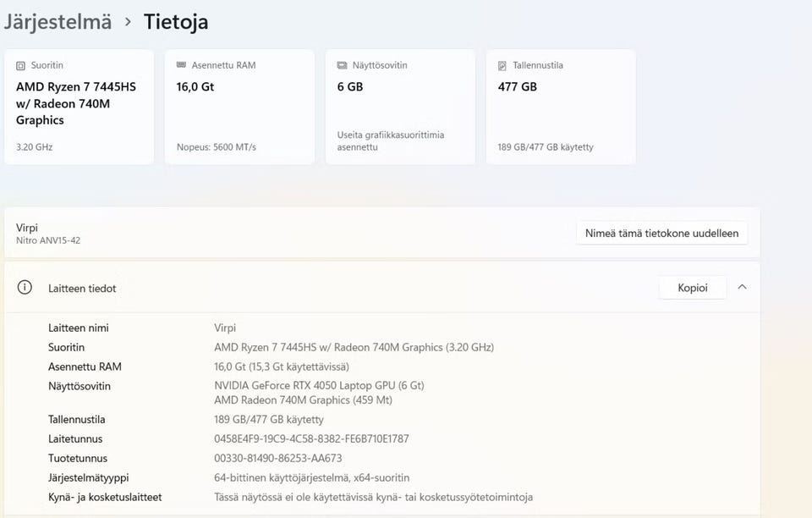The width and height of the screenshot is (812, 518).
Task: Open the AMD Ryzen 7 7445HS processor card
Action: (80, 107)
